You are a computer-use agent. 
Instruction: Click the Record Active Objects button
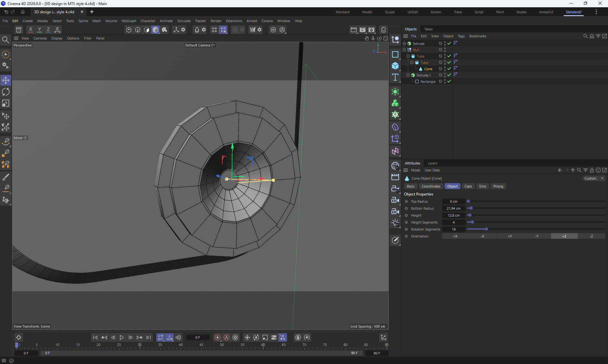[x=217, y=337]
